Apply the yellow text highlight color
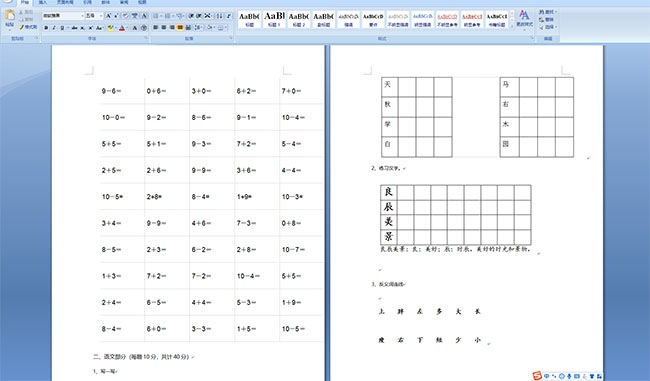 [x=110, y=28]
